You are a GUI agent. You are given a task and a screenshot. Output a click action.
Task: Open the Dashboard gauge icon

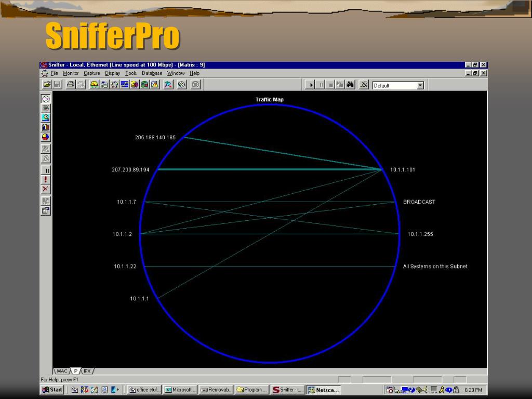(x=94, y=84)
